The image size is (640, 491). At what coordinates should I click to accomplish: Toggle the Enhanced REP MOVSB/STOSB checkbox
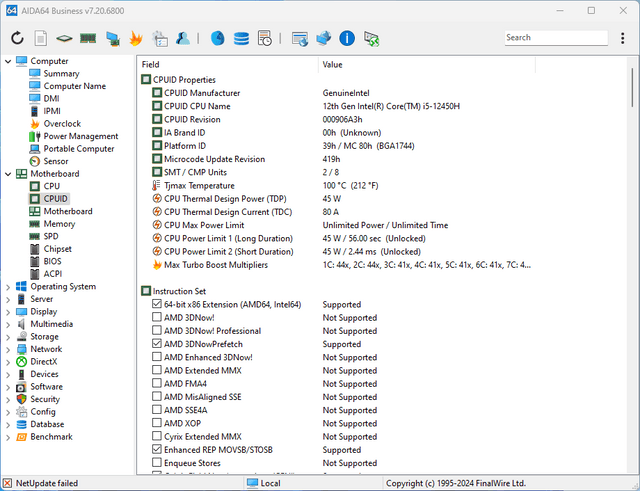[x=158, y=450]
